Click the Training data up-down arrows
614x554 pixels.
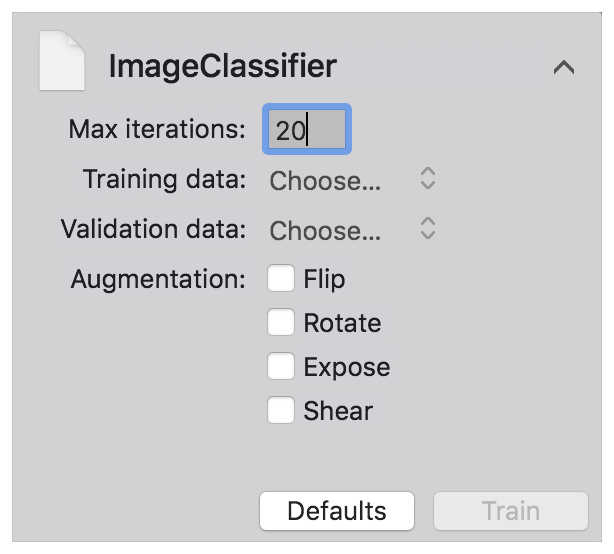coord(427,180)
